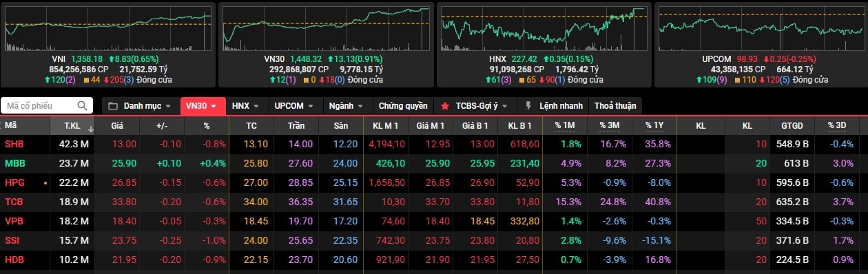This screenshot has width=868, height=274.
Task: Sort by the GTGD column header
Action: (x=792, y=126)
